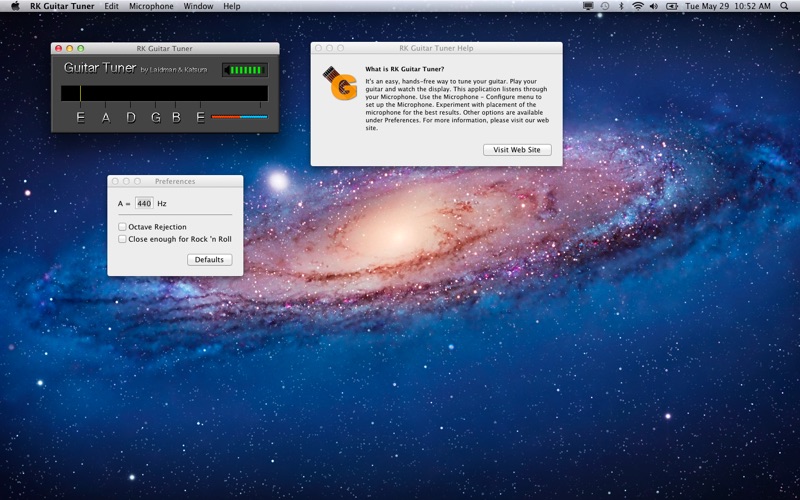
Task: Select the D string letter
Action: (131, 117)
